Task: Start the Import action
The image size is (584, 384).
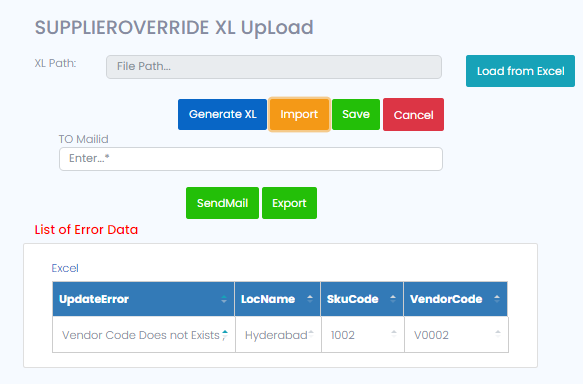Action: (x=299, y=114)
